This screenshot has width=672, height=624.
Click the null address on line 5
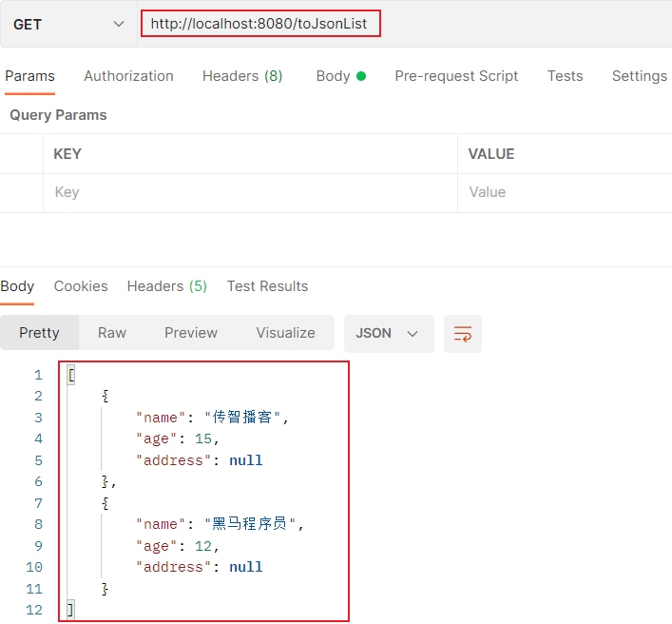245,460
